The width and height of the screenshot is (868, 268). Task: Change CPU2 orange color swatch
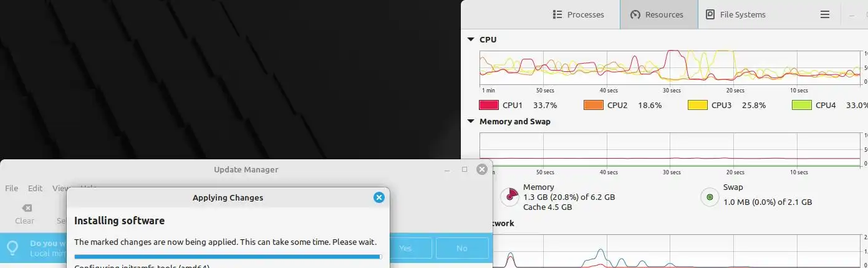(593, 105)
